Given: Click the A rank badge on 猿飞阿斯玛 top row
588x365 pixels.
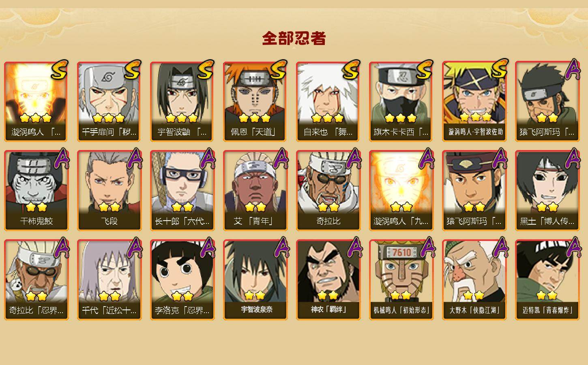Looking at the screenshot, I should pos(572,70).
